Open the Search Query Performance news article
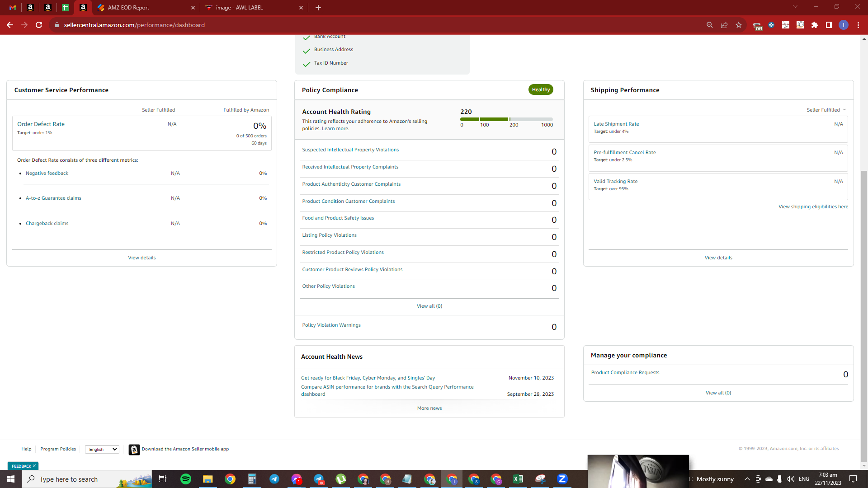Viewport: 868px width, 488px height. tap(387, 391)
